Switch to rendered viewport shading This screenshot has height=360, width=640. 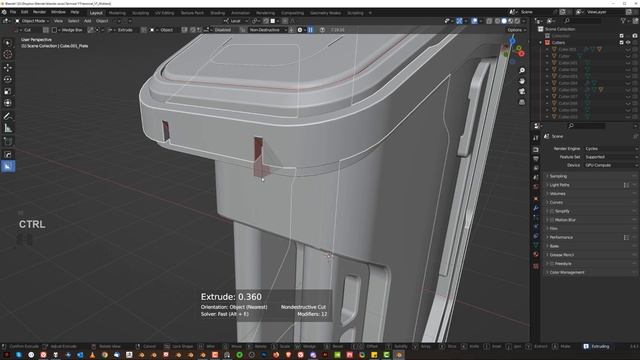(x=517, y=21)
